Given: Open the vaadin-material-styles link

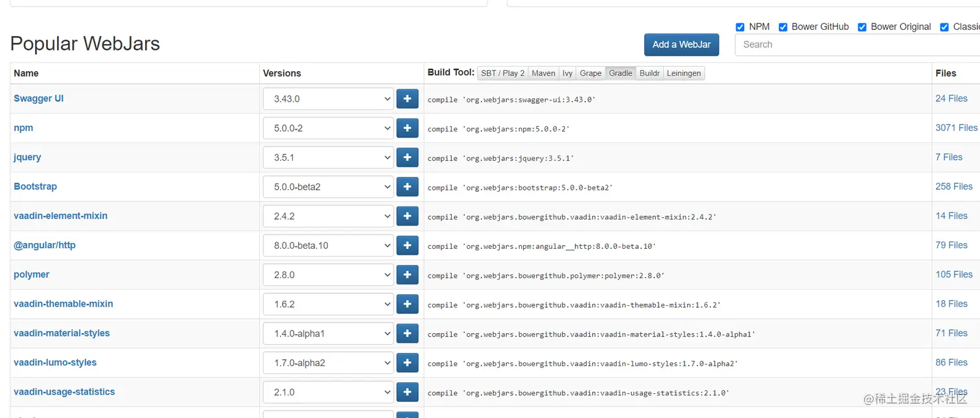Looking at the screenshot, I should tap(62, 333).
